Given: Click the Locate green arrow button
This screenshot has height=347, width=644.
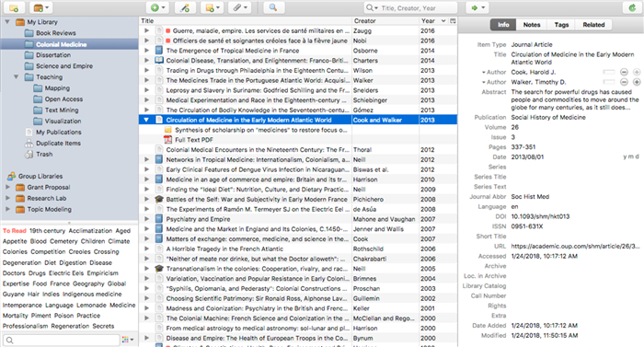Looking at the screenshot, I should (477, 7).
